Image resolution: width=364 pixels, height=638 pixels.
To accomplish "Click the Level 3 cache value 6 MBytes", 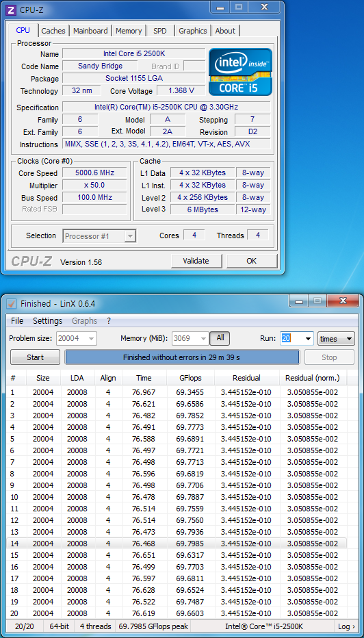I will pyautogui.click(x=203, y=209).
